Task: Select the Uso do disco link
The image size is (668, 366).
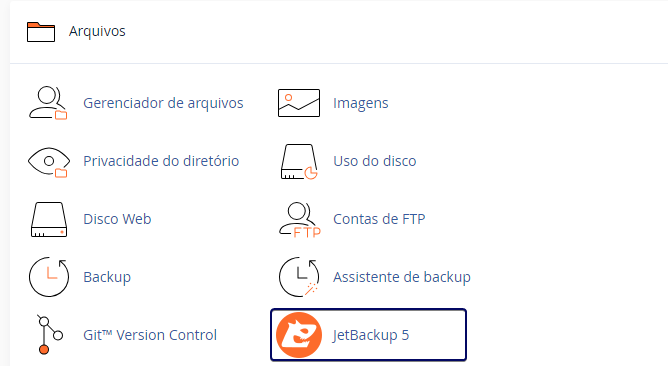Action: coord(374,161)
